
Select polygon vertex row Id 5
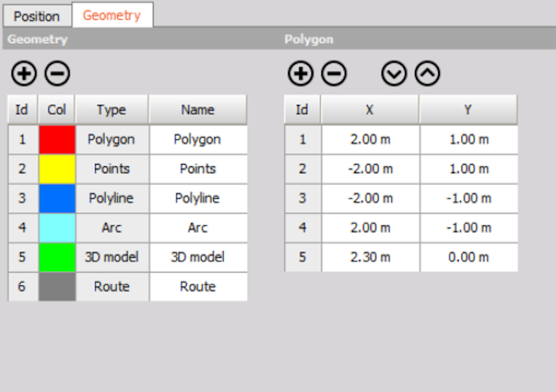click(x=302, y=257)
